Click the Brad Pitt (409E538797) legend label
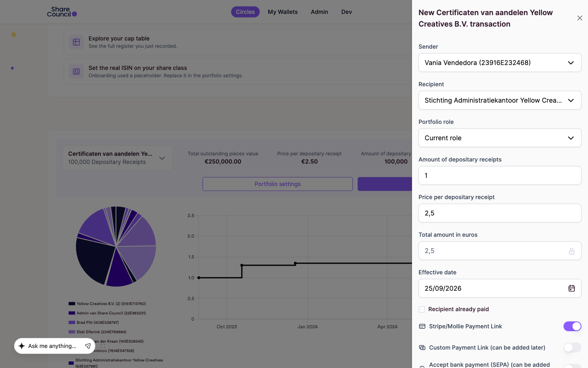 98,323
